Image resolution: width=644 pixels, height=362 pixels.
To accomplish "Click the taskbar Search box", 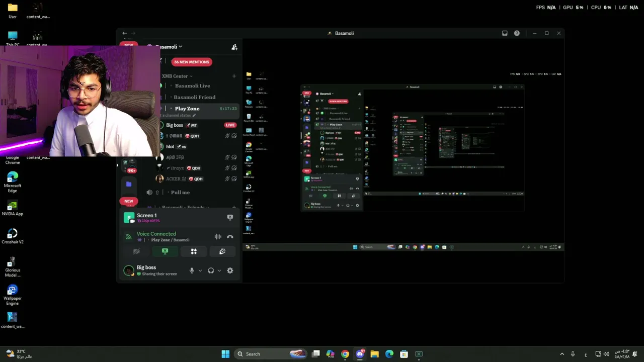I will [272, 354].
